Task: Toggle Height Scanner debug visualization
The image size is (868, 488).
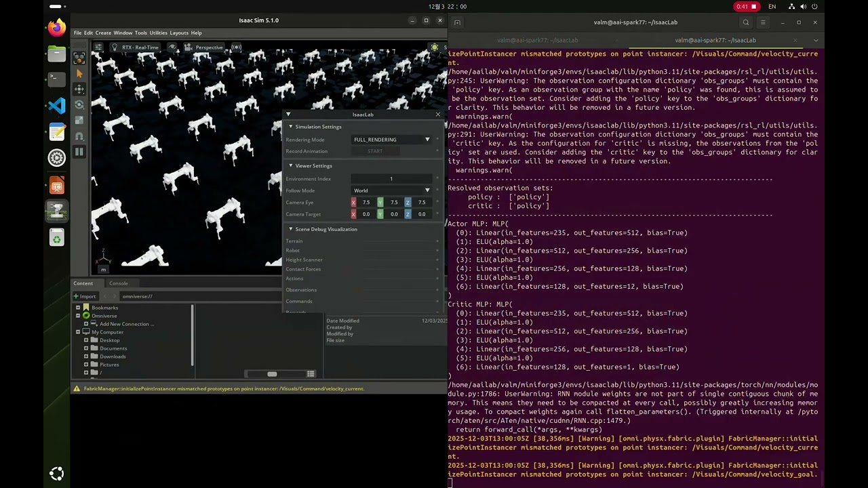Action: tap(437, 260)
